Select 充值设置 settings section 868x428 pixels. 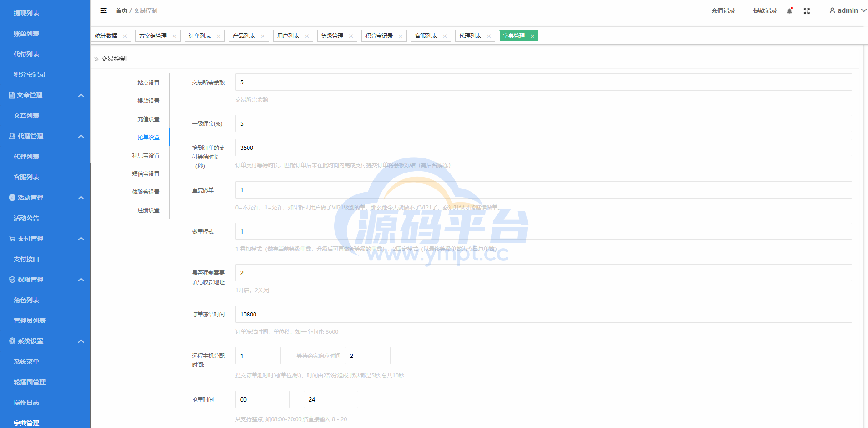tap(148, 119)
